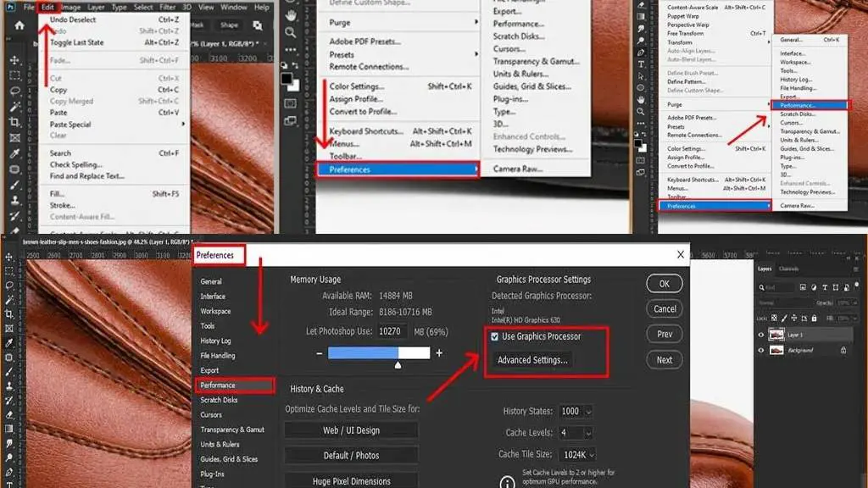Toggle lock all in Layers panel

pyautogui.click(x=814, y=319)
